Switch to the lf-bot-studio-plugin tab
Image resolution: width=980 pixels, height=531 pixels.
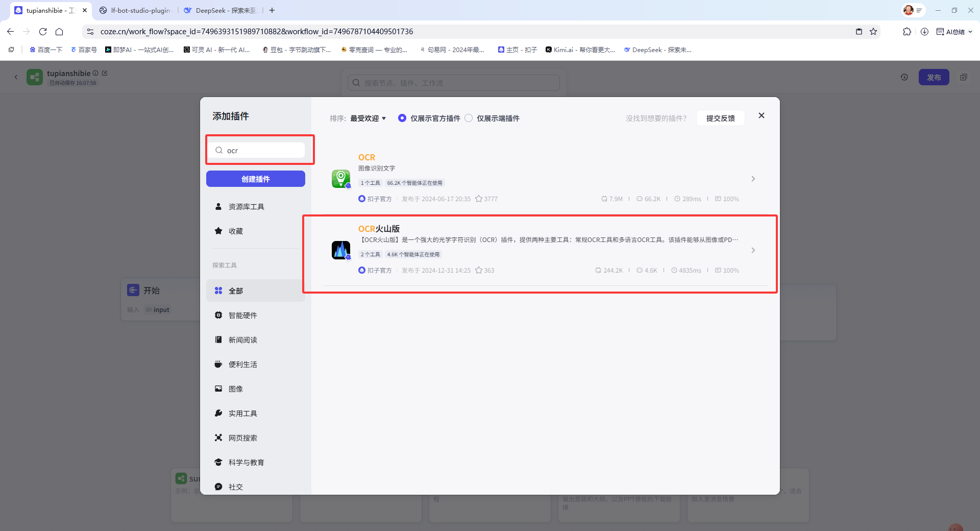click(x=135, y=10)
